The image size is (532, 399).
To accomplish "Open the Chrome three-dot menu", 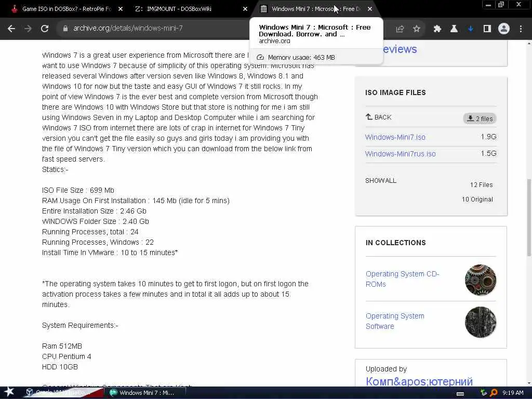I will [521, 29].
